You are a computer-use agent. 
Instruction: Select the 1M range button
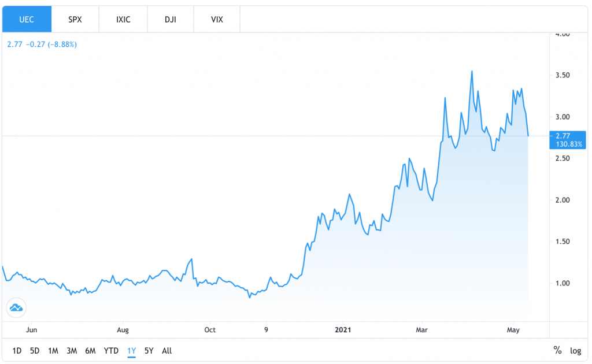click(53, 350)
